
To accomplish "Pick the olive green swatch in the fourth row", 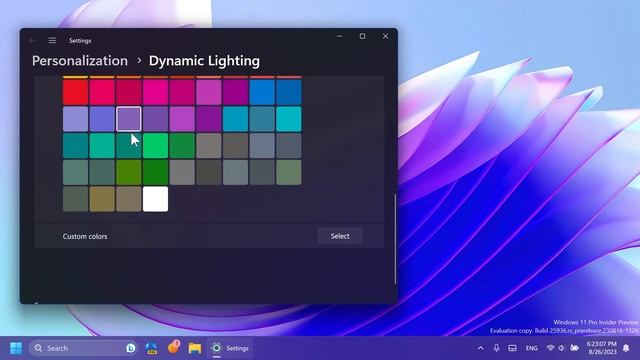I will pyautogui.click(x=129, y=172).
